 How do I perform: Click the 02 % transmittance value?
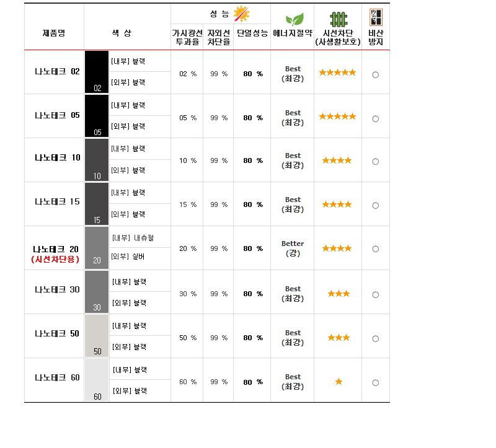coord(188,74)
